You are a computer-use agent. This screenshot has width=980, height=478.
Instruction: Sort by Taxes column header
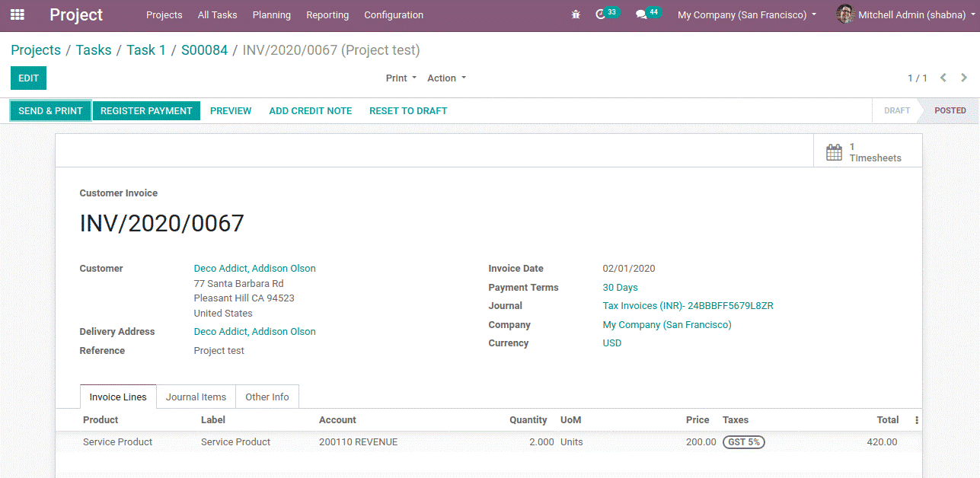(735, 419)
